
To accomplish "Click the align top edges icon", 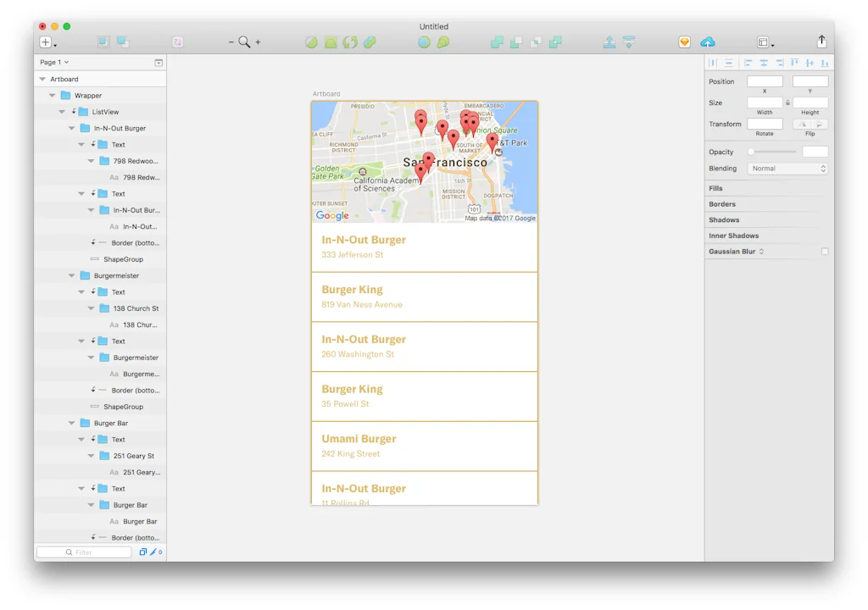I will pos(794,63).
